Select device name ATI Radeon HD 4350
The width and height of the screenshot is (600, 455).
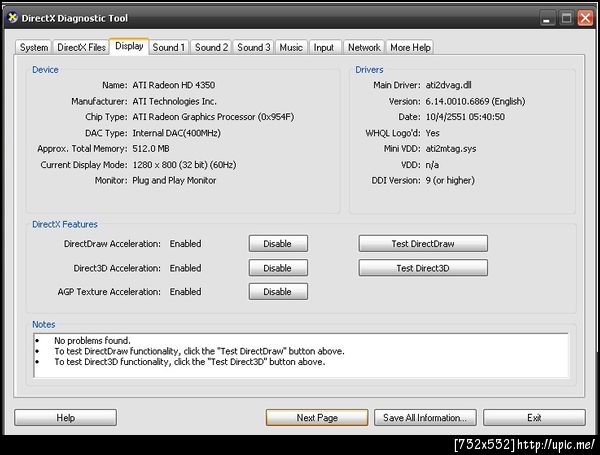pyautogui.click(x=173, y=85)
